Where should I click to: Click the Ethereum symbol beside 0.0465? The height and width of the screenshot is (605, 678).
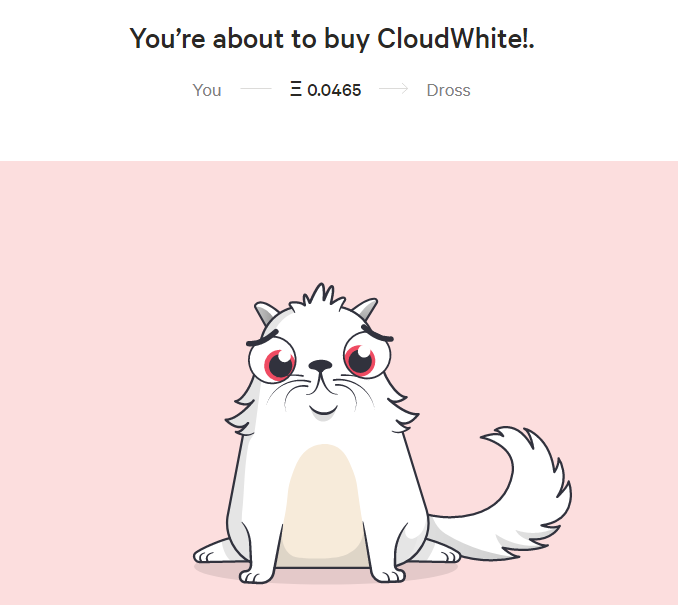click(x=296, y=90)
